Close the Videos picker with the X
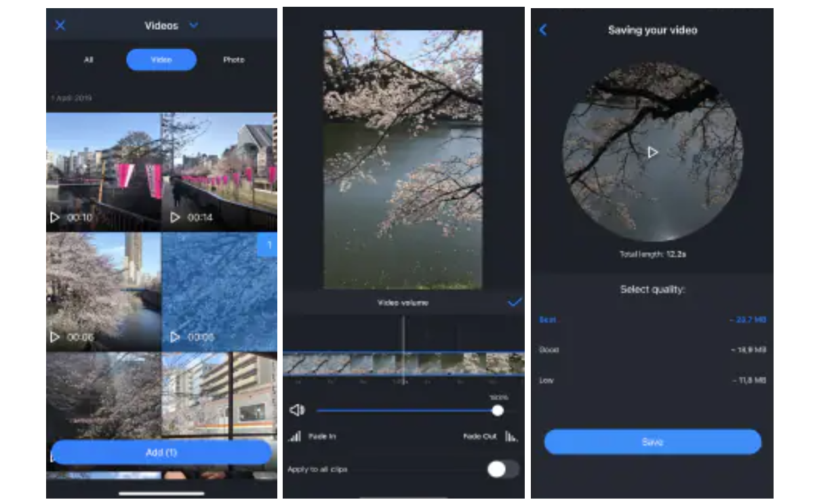This screenshot has height=504, width=819. click(x=60, y=26)
